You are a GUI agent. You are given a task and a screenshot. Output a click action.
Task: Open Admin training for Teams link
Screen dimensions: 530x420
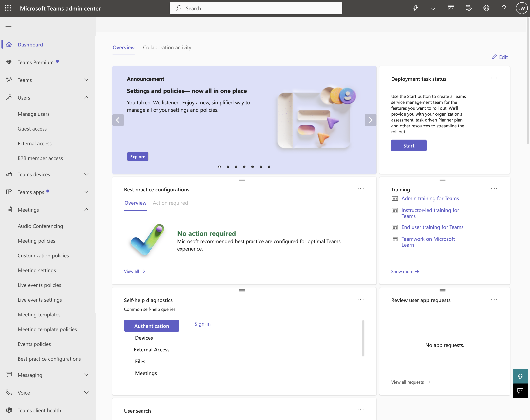tap(430, 198)
